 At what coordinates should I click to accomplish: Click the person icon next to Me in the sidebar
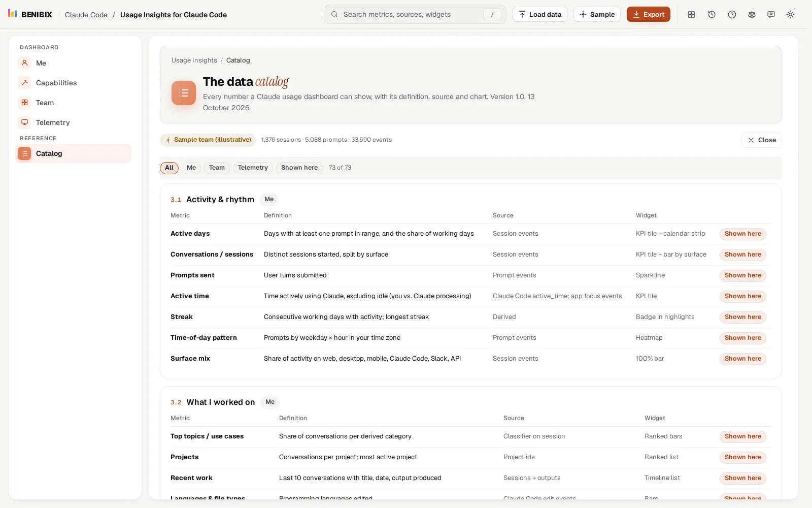24,63
